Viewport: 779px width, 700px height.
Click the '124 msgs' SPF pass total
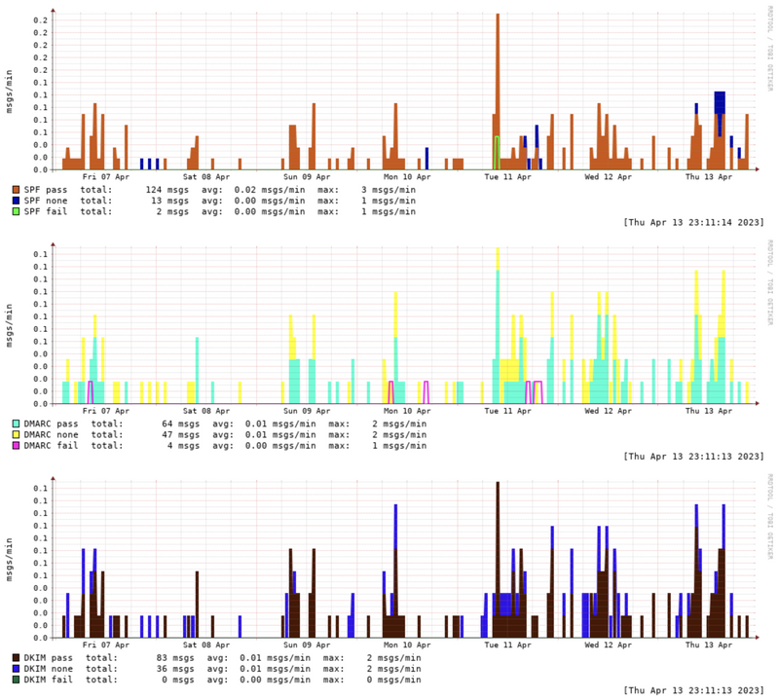click(167, 190)
